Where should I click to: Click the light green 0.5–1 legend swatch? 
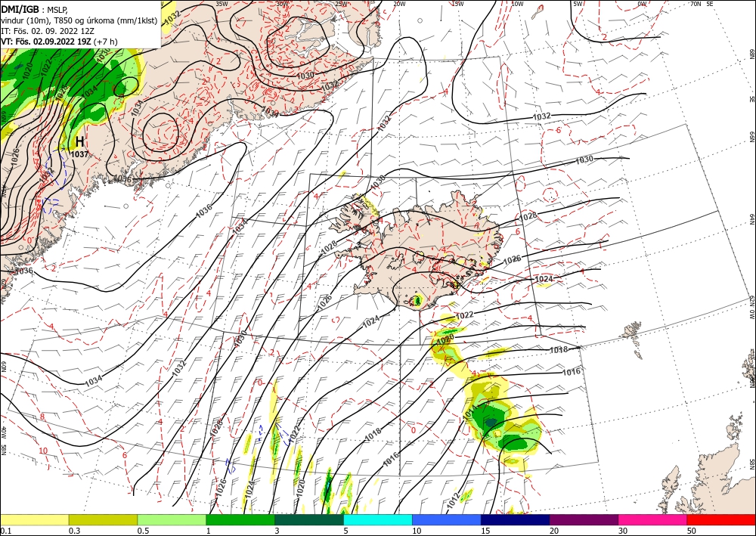click(172, 519)
